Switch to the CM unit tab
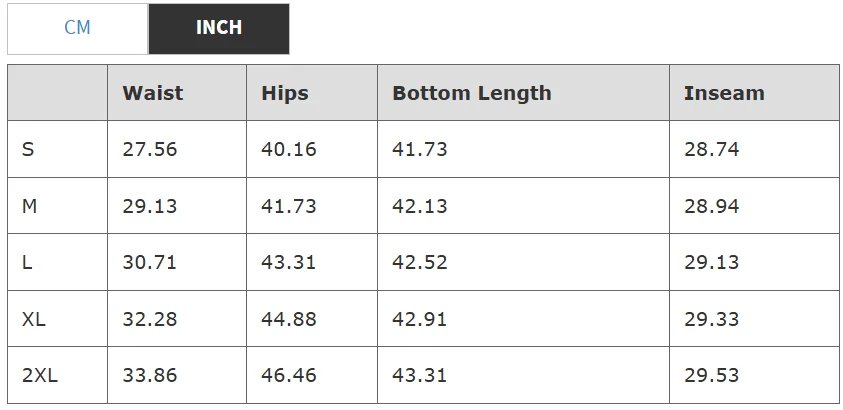Image resolution: width=843 pixels, height=410 pixels. pyautogui.click(x=77, y=28)
